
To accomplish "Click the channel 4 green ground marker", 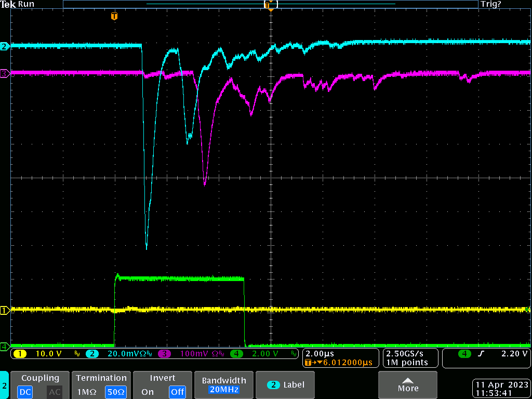I will pos(4,346).
